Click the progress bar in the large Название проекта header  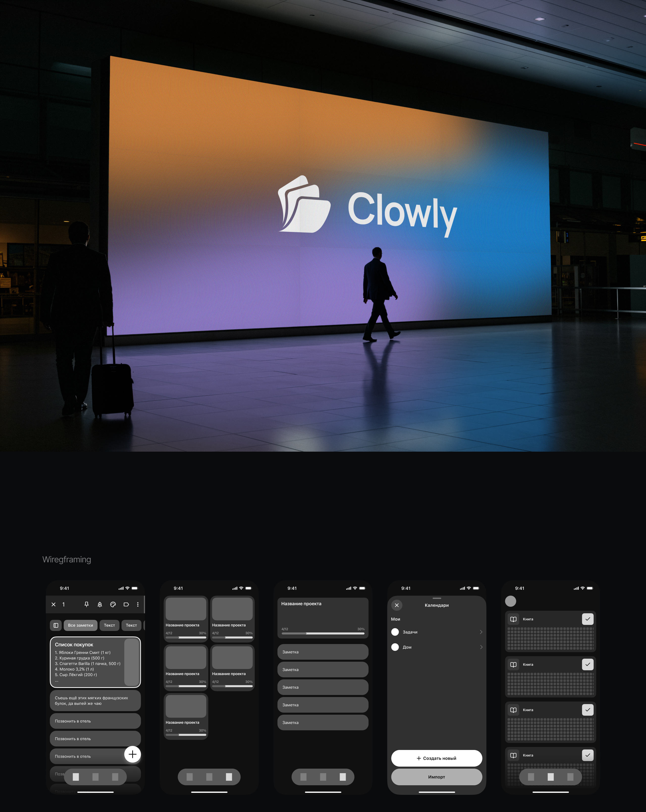coord(323,633)
